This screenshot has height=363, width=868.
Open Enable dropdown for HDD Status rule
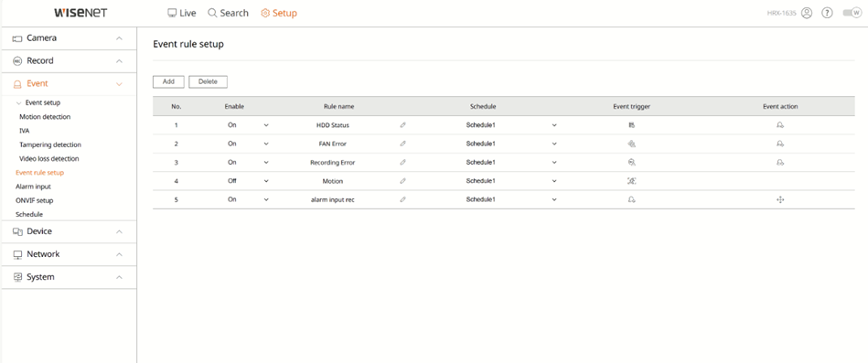click(248, 125)
